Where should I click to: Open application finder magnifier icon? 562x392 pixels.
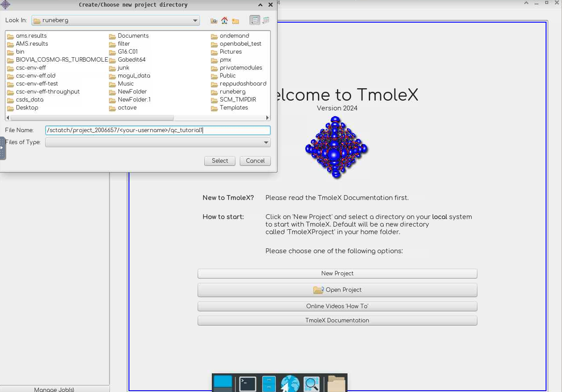(312, 384)
